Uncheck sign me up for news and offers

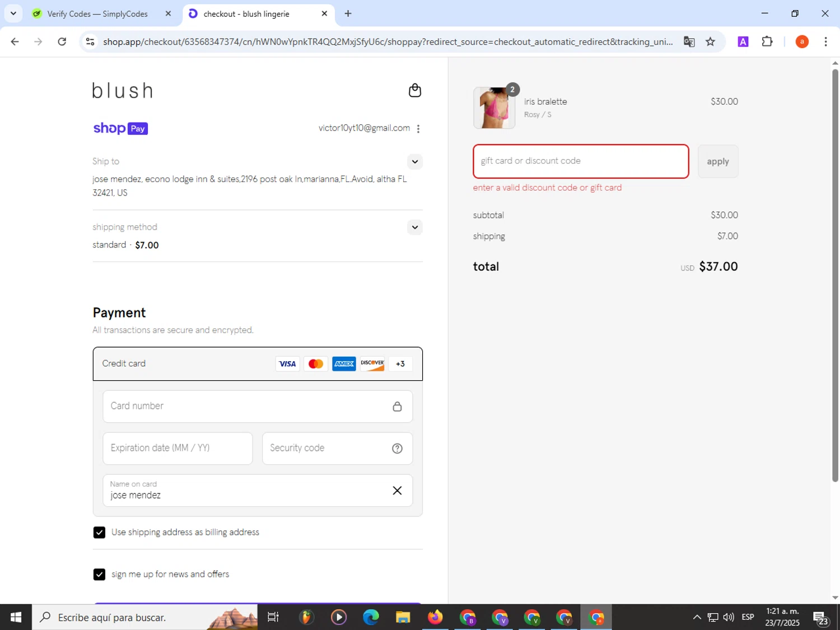point(99,575)
